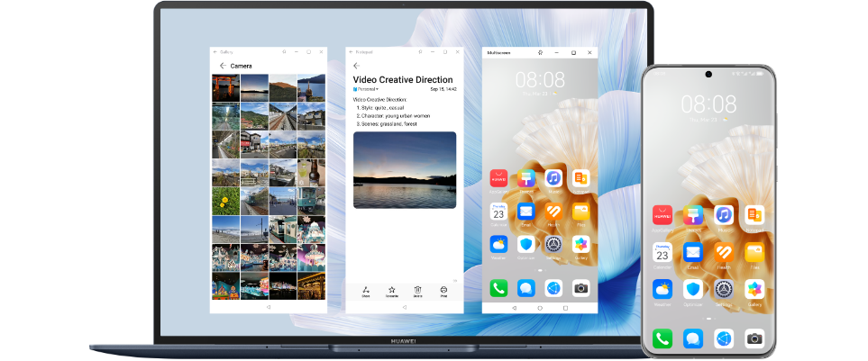Open Themes app in the Multiscreen window

(x=525, y=178)
